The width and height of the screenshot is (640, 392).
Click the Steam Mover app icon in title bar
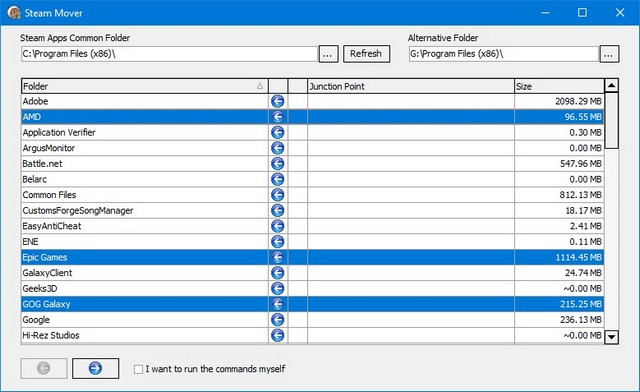pos(14,13)
